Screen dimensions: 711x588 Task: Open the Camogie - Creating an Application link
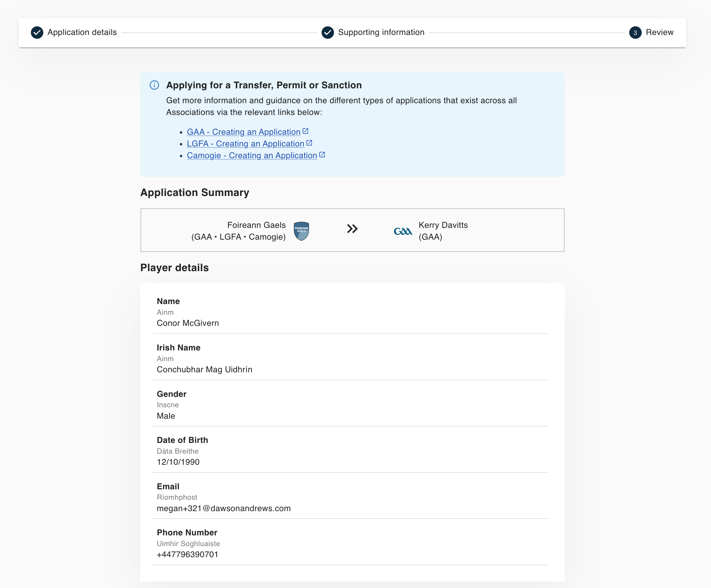(252, 155)
